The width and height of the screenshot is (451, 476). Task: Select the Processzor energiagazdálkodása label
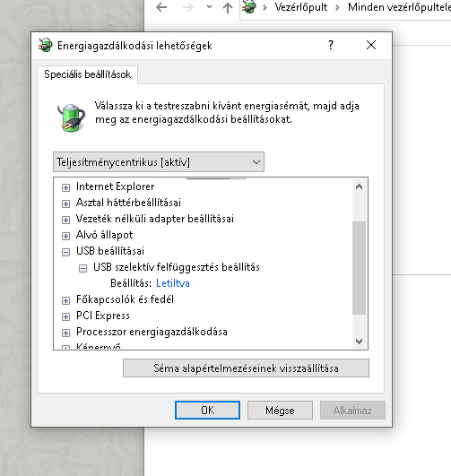tap(152, 332)
